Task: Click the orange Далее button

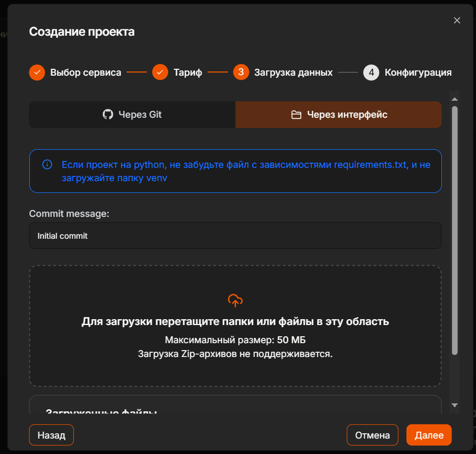Action: [429, 435]
